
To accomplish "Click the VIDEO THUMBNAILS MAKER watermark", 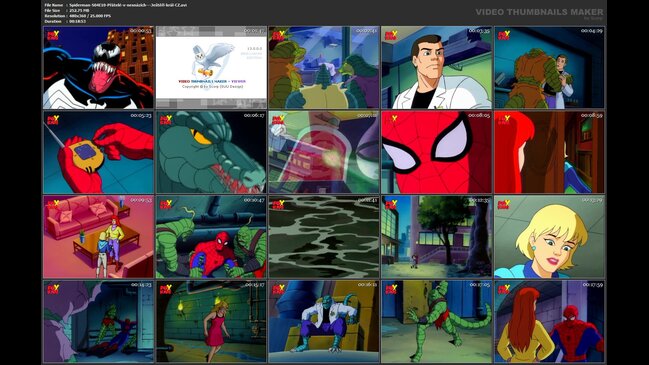I will pyautogui.click(x=539, y=12).
